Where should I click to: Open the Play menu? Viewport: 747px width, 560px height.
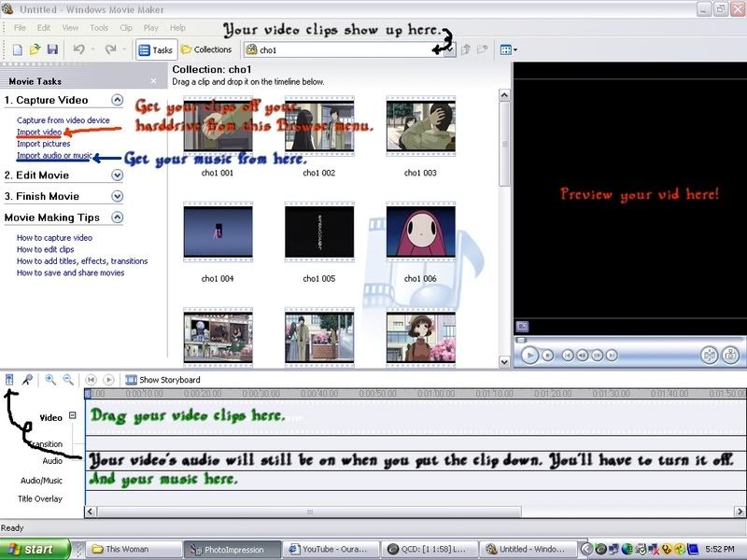pos(151,28)
